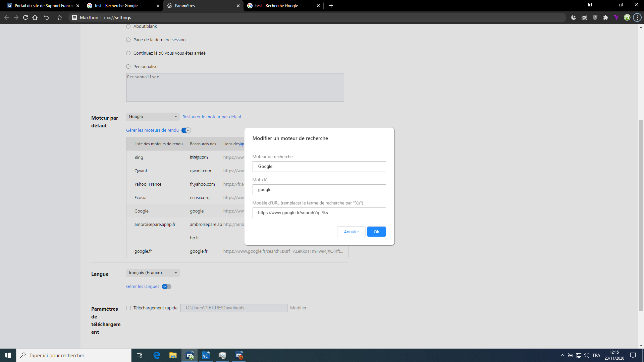Image resolution: width=644 pixels, height=362 pixels.
Task: Click Annuler in the search engine dialog
Action: point(351,232)
